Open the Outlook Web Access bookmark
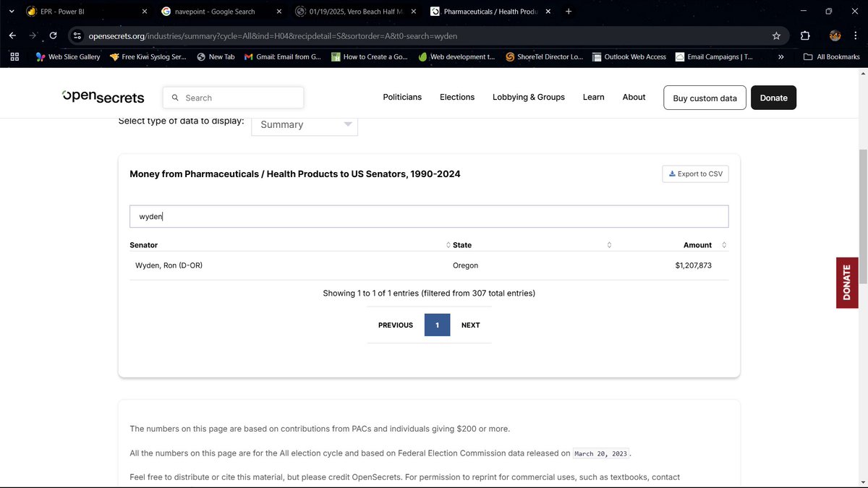Image resolution: width=868 pixels, height=488 pixels. (x=629, y=56)
